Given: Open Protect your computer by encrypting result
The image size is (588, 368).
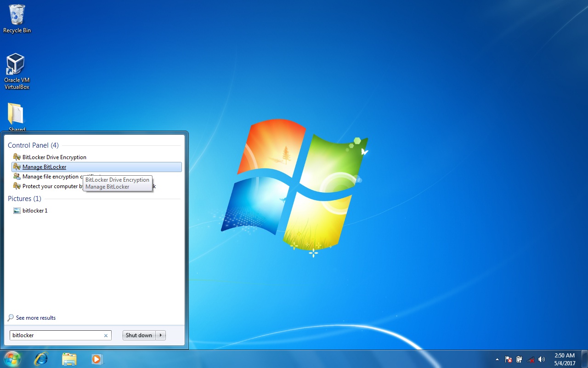Looking at the screenshot, I should (x=96, y=186).
